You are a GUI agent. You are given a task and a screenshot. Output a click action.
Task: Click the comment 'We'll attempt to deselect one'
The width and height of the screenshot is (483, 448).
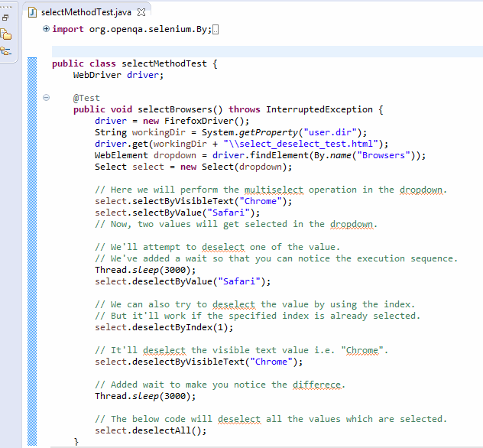(217, 247)
